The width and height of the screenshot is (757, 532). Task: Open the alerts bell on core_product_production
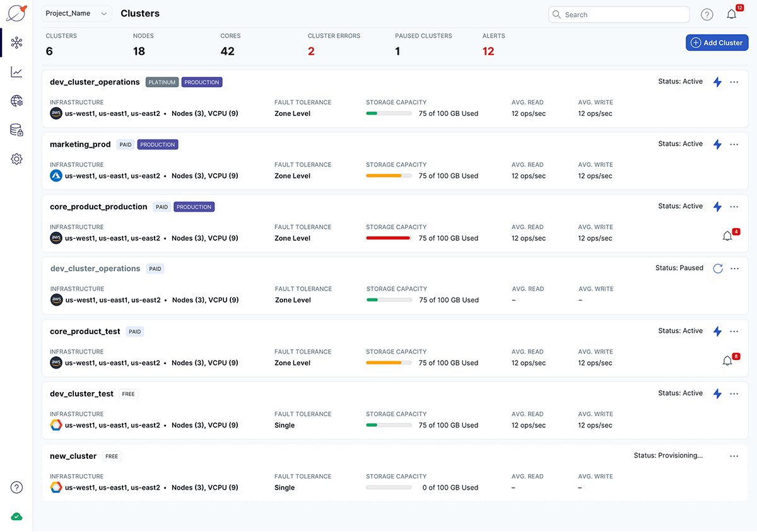click(x=727, y=235)
